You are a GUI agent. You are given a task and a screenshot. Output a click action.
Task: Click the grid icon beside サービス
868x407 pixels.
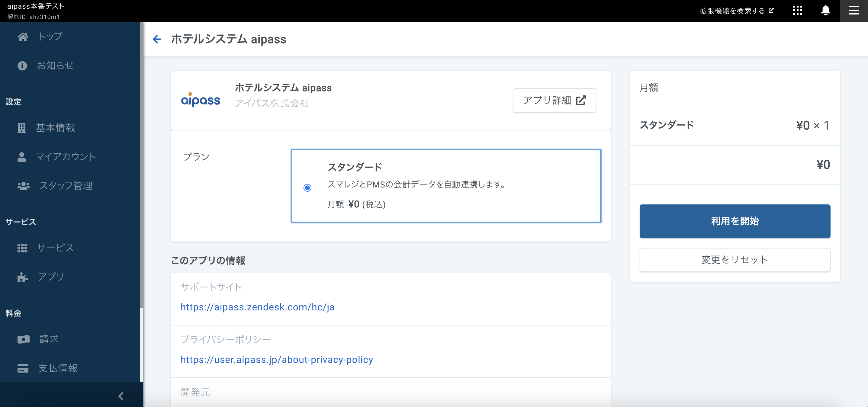coord(22,248)
